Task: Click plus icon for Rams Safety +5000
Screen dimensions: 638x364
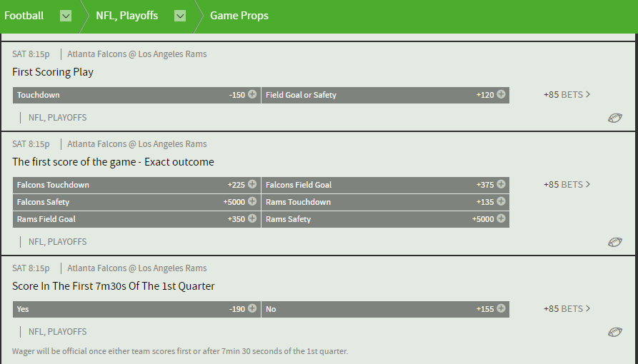Action: tap(501, 218)
